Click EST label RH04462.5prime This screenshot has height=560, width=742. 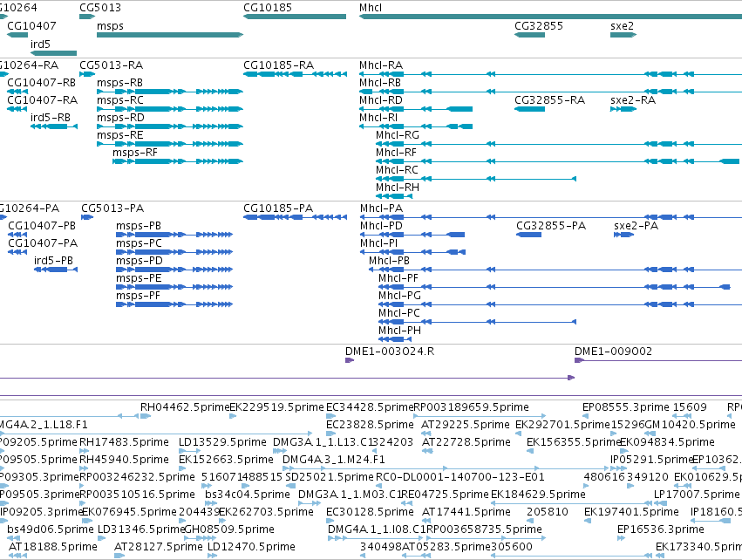[x=185, y=407]
